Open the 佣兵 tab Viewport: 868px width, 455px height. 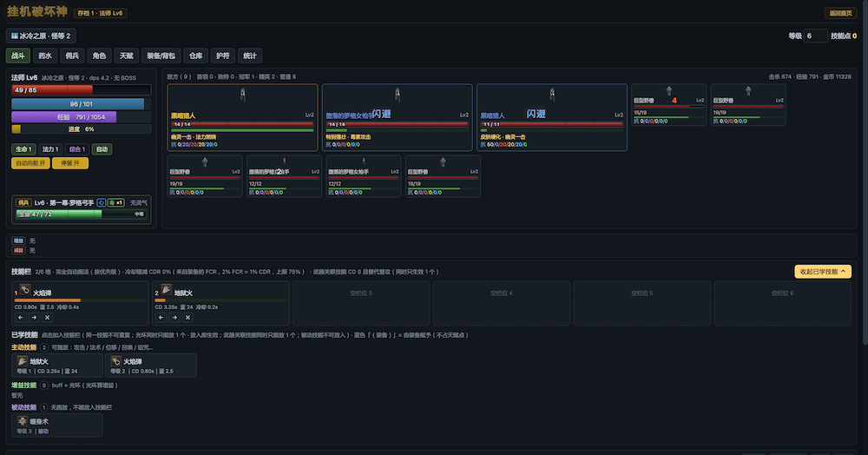point(72,56)
